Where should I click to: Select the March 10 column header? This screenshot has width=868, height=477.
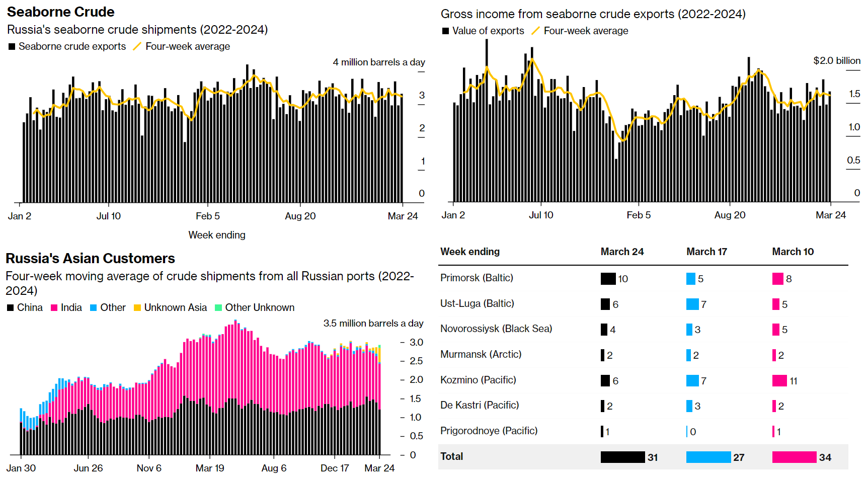click(x=793, y=252)
